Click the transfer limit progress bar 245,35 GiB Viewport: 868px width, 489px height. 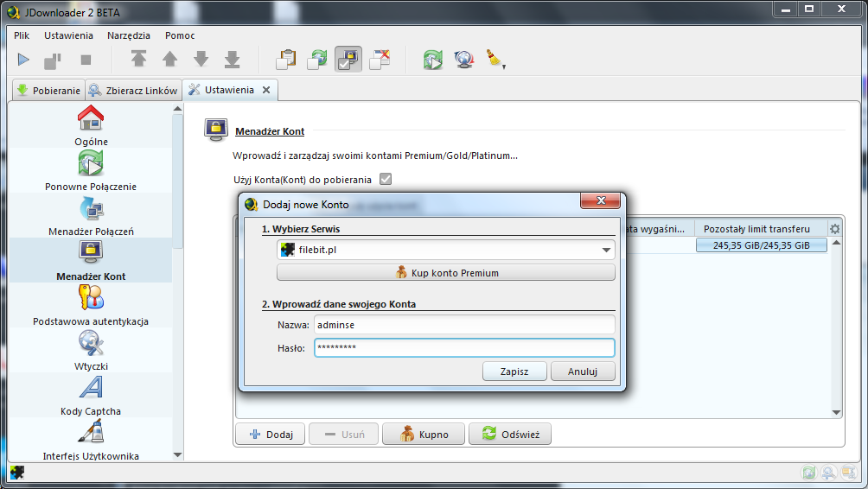[x=761, y=245]
